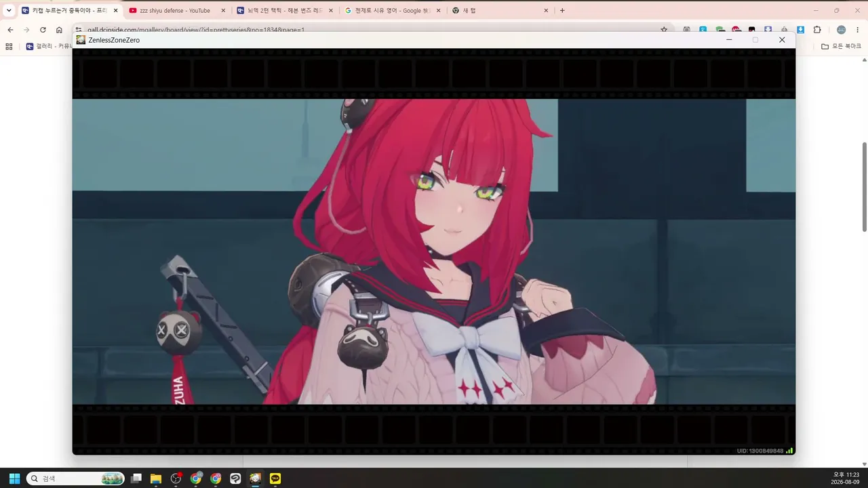The width and height of the screenshot is (868, 488).
Task: Open Chrome profile avatar menu
Action: click(842, 30)
